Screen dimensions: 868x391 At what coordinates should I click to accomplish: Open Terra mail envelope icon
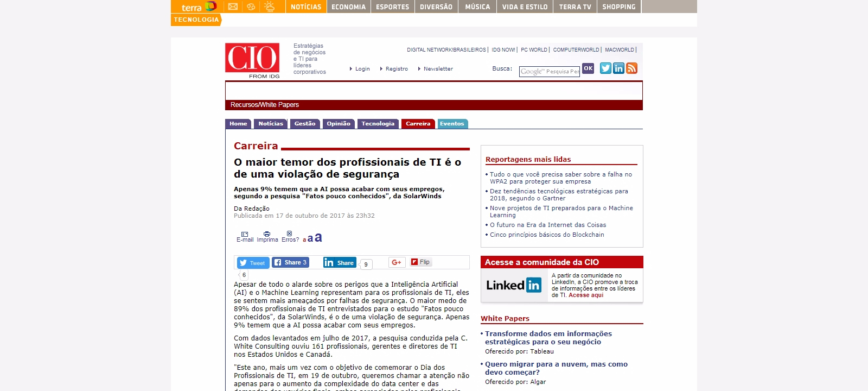point(233,7)
